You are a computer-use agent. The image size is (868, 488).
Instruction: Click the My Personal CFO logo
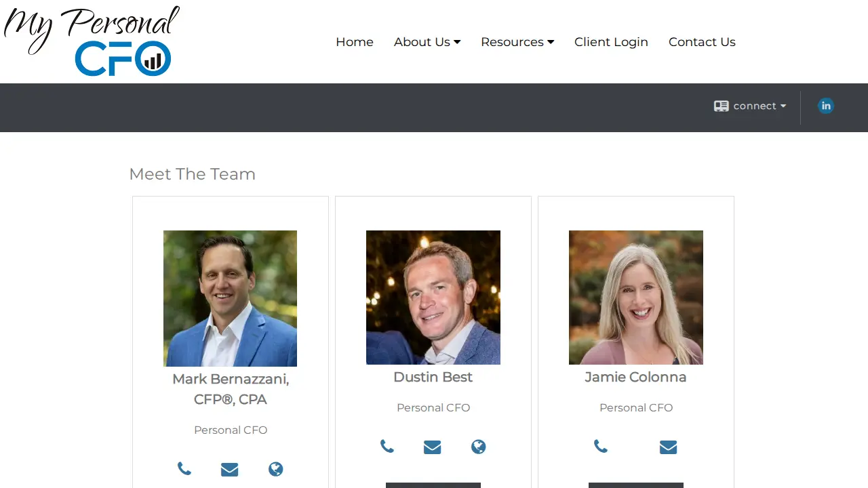coord(92,41)
